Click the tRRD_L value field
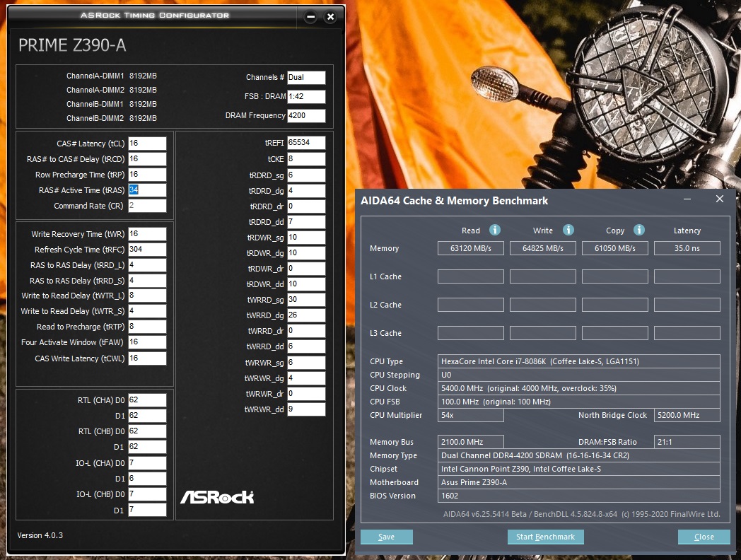The image size is (741, 560). pos(147,265)
